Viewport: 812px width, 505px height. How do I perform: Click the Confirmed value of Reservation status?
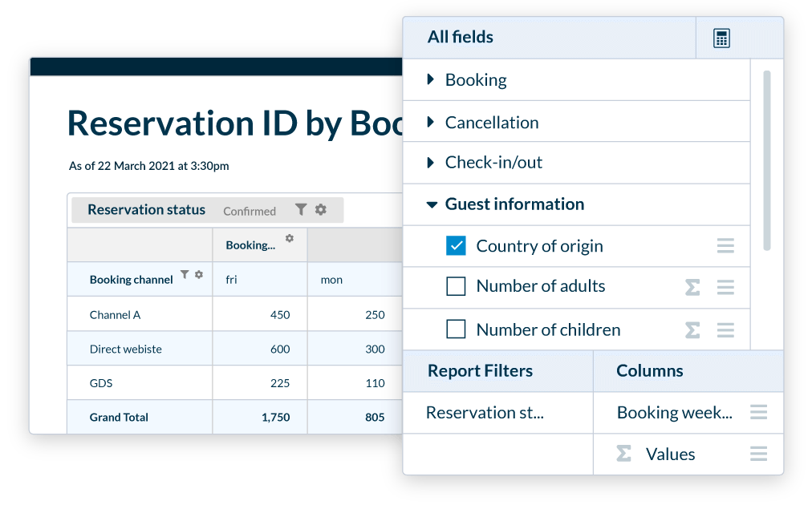(250, 211)
